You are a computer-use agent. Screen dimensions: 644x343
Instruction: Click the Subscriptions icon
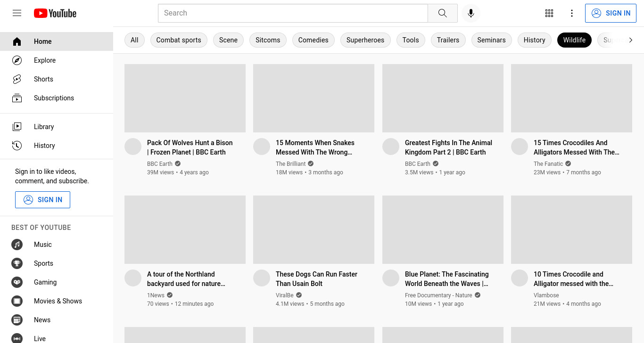[17, 98]
